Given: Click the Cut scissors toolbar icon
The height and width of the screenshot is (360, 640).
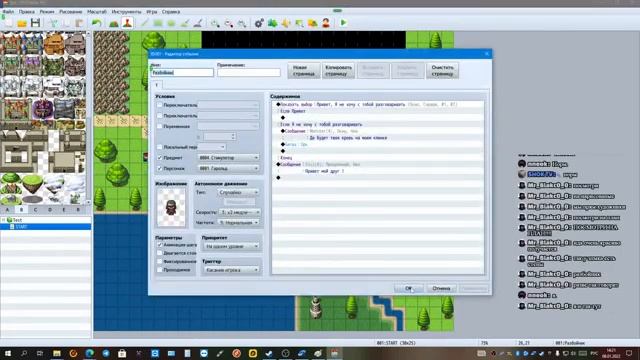Looking at the screenshot, I should coord(53,23).
